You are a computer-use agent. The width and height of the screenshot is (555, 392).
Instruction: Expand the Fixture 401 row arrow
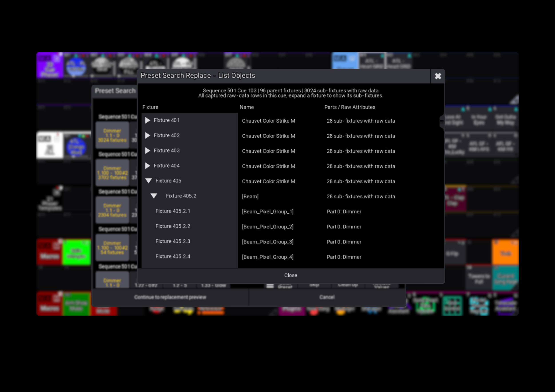pos(147,120)
